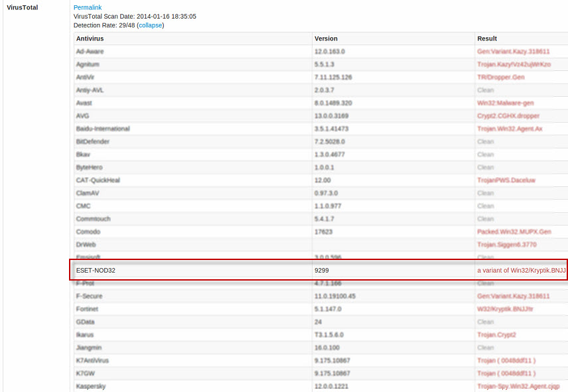The height and width of the screenshot is (392, 568).
Task: Select the Ikarus antivirus name
Action: click(85, 335)
